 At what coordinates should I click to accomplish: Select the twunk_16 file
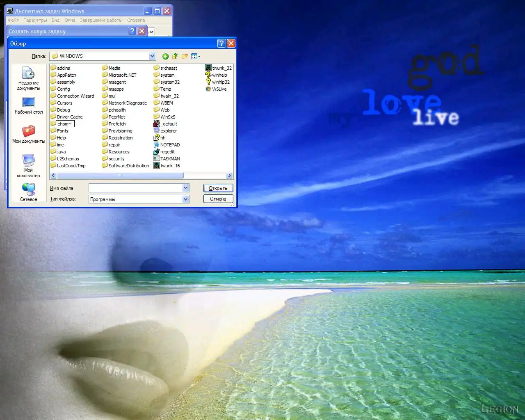[167, 166]
